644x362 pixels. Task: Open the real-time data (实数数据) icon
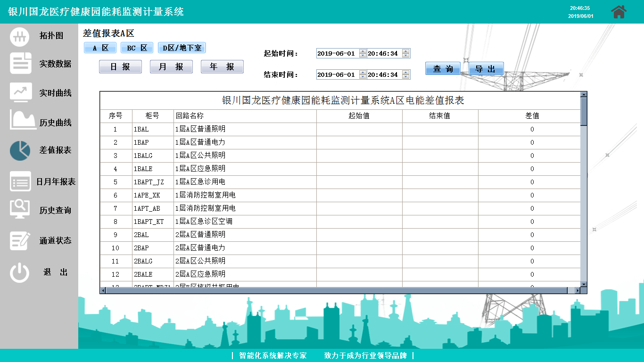click(20, 64)
